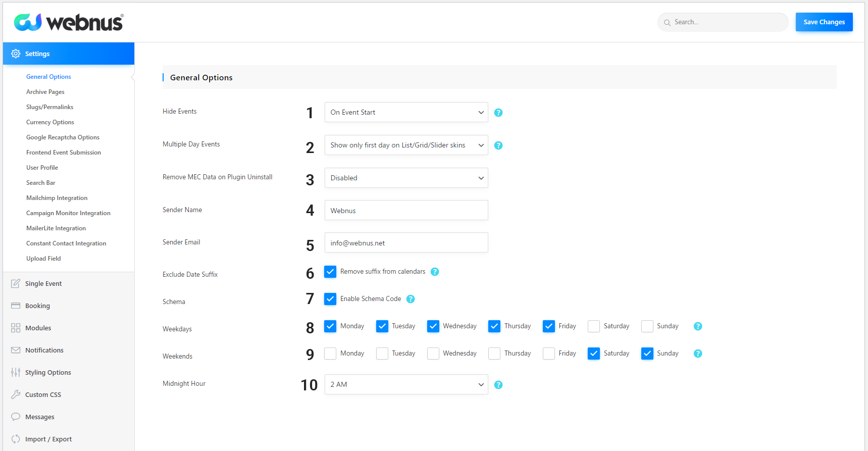Open the Multiple Day Events dropdown
This screenshot has height=451, width=868.
pyautogui.click(x=406, y=145)
